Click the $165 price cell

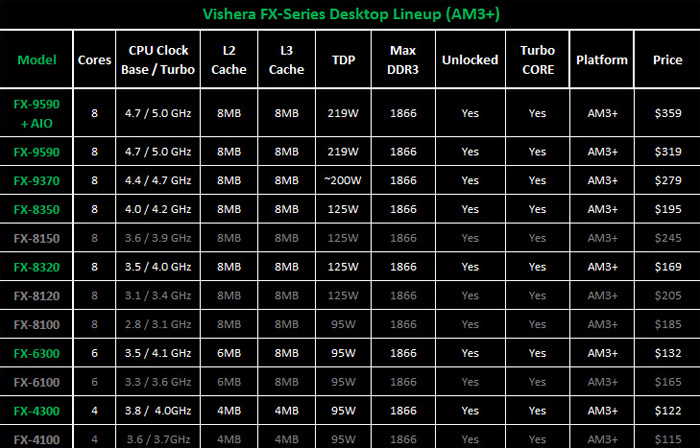point(668,382)
